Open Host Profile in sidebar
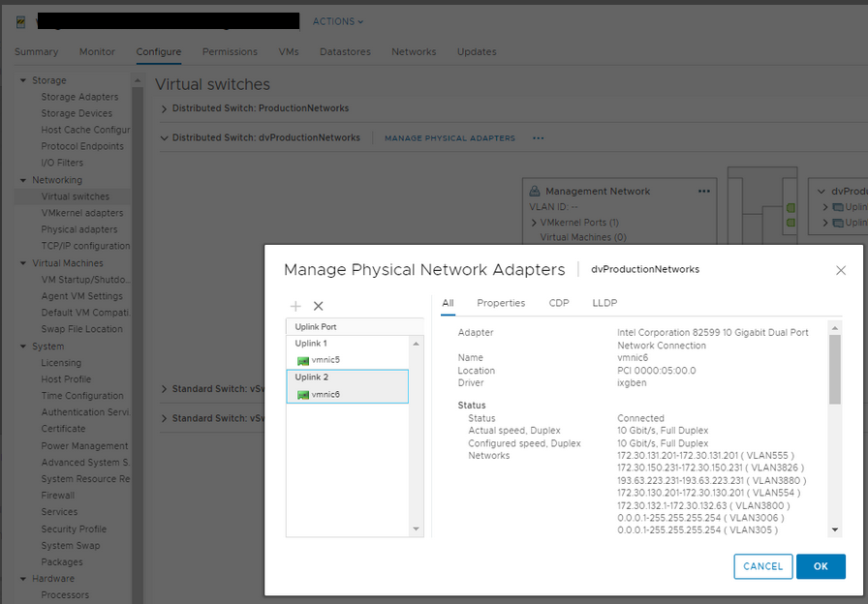Screen dimensions: 868x604 tap(66, 379)
